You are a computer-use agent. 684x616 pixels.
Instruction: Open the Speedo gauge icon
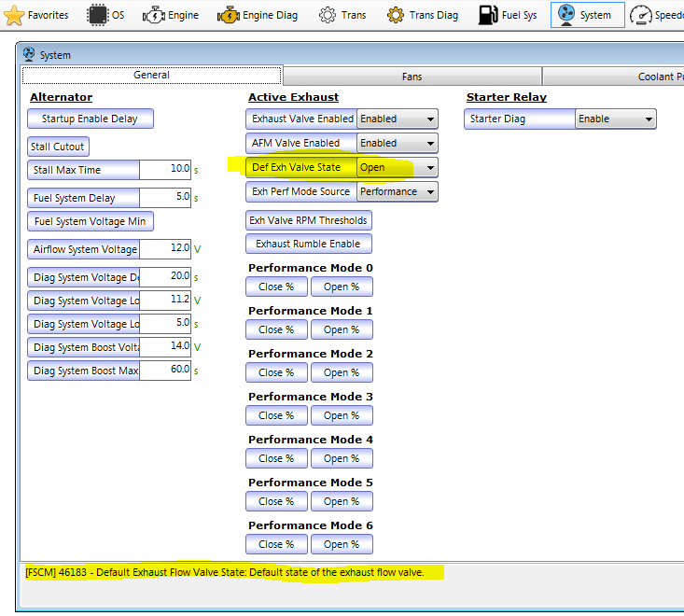[642, 15]
